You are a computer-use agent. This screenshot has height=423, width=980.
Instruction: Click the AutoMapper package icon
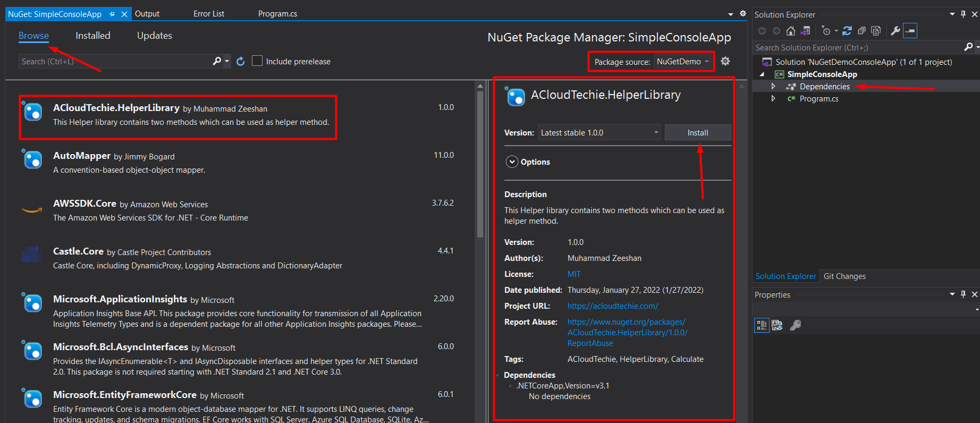click(32, 159)
